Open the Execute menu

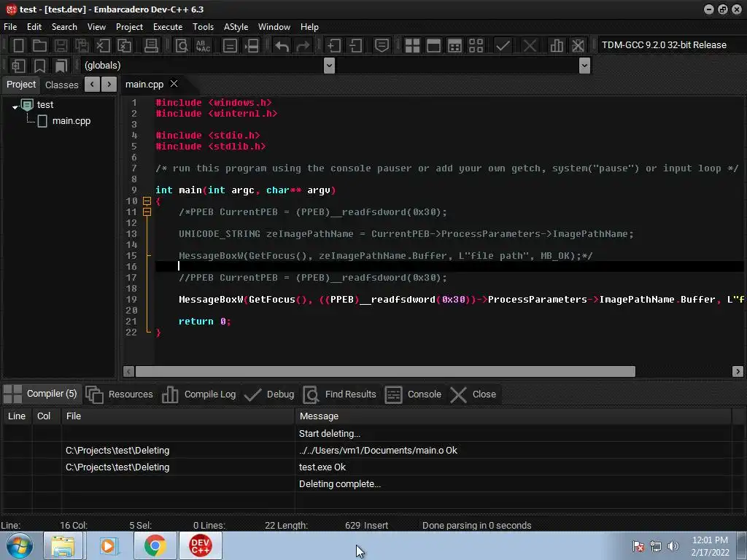click(x=168, y=27)
